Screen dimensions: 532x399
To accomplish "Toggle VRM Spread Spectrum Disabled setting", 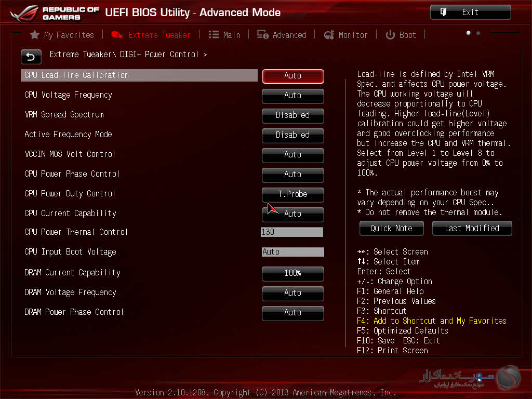I will 292,115.
